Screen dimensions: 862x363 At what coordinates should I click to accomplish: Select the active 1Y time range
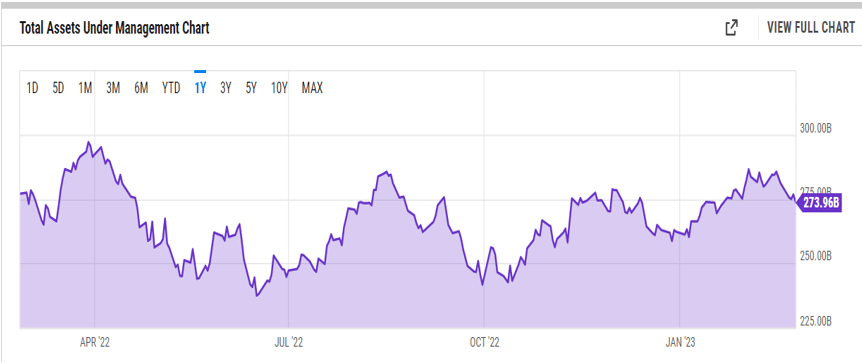click(200, 87)
